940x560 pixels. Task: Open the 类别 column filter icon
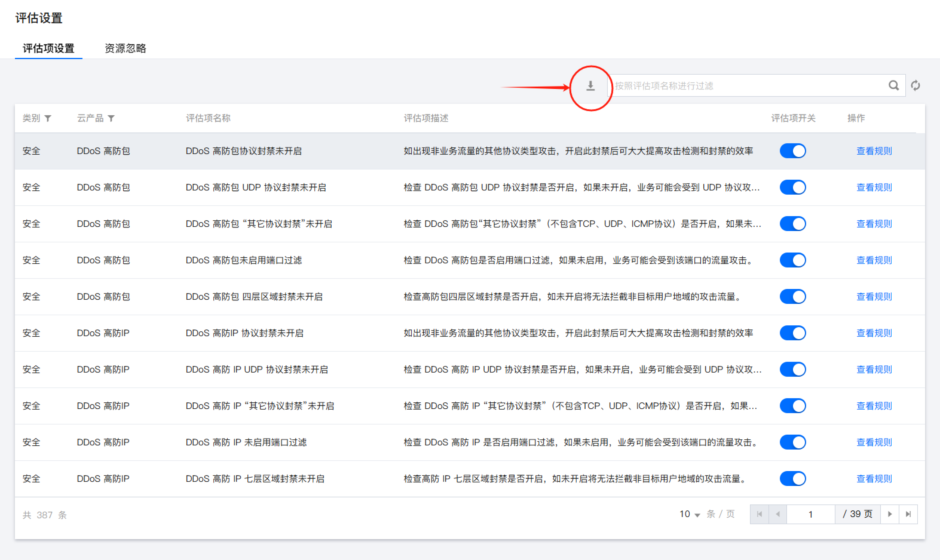tap(48, 119)
